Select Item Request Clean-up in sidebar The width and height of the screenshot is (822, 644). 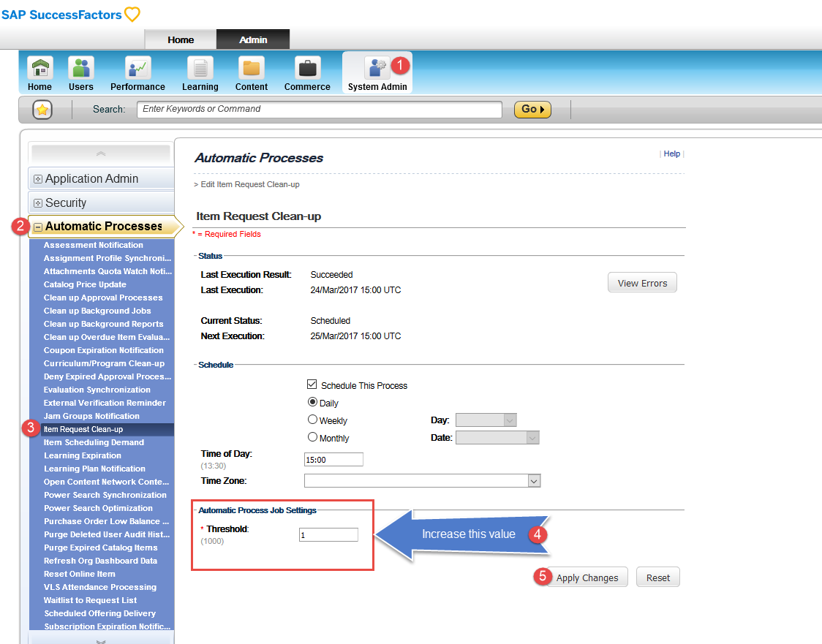pyautogui.click(x=107, y=429)
